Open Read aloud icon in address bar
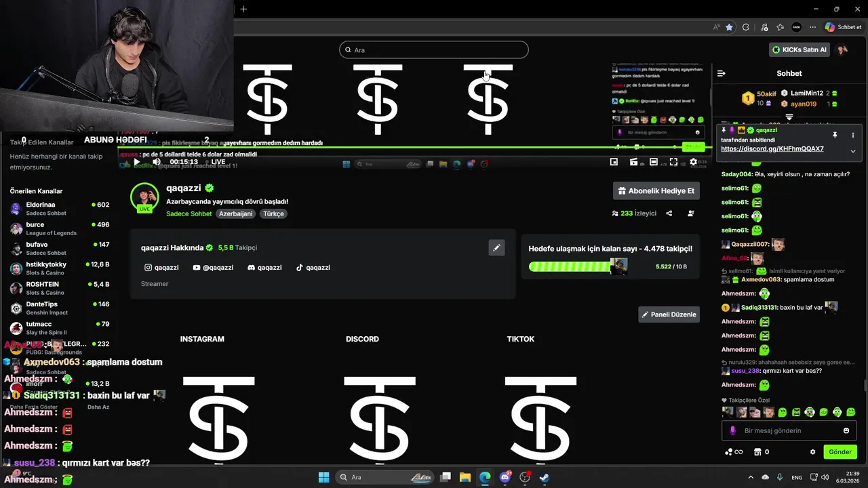 coord(717,27)
